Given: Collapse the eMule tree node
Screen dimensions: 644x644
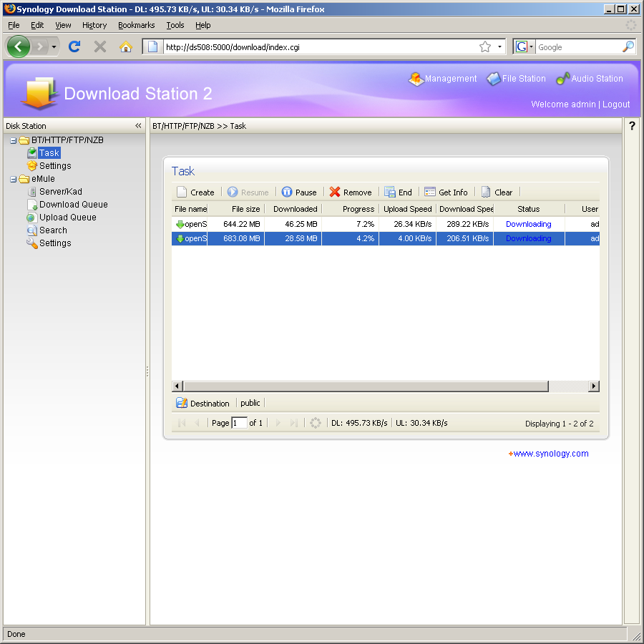Looking at the screenshot, I should coord(13,179).
